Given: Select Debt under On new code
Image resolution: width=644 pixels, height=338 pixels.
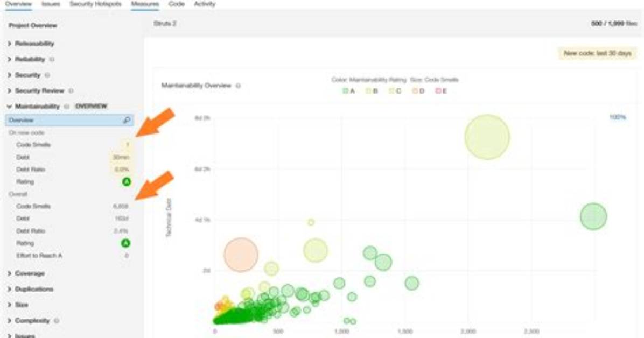Looking at the screenshot, I should click(23, 157).
